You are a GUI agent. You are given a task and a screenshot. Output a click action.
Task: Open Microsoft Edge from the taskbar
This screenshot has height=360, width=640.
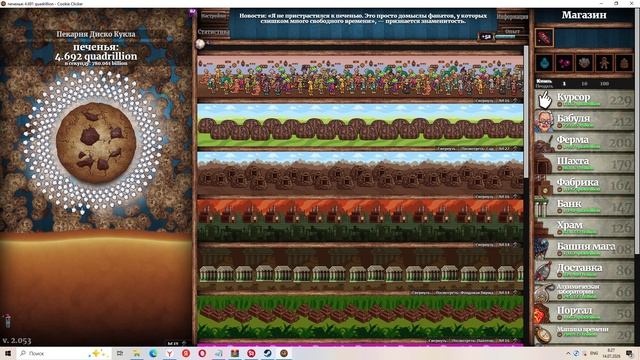click(153, 353)
